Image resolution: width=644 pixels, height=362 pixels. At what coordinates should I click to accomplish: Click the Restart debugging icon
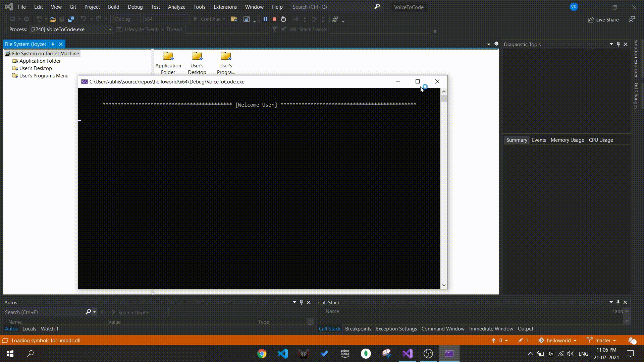(x=283, y=19)
